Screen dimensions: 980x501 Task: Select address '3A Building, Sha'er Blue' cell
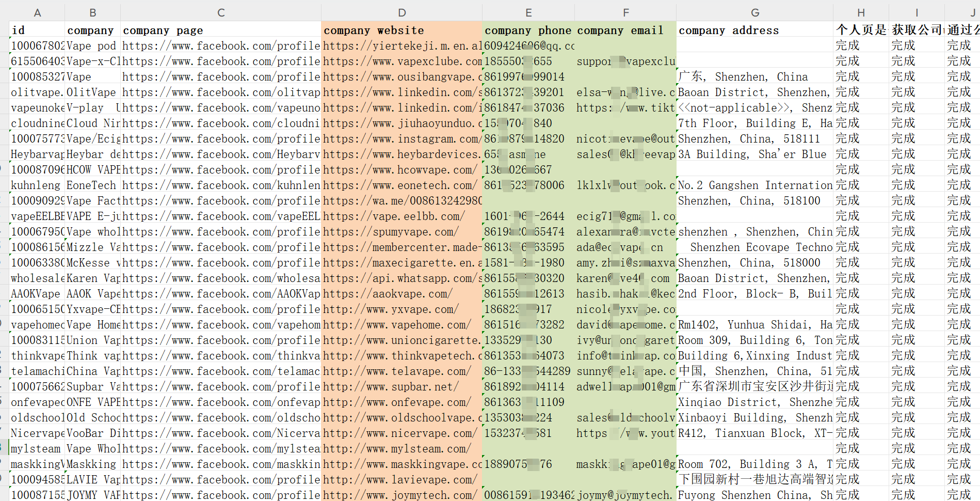coord(755,154)
